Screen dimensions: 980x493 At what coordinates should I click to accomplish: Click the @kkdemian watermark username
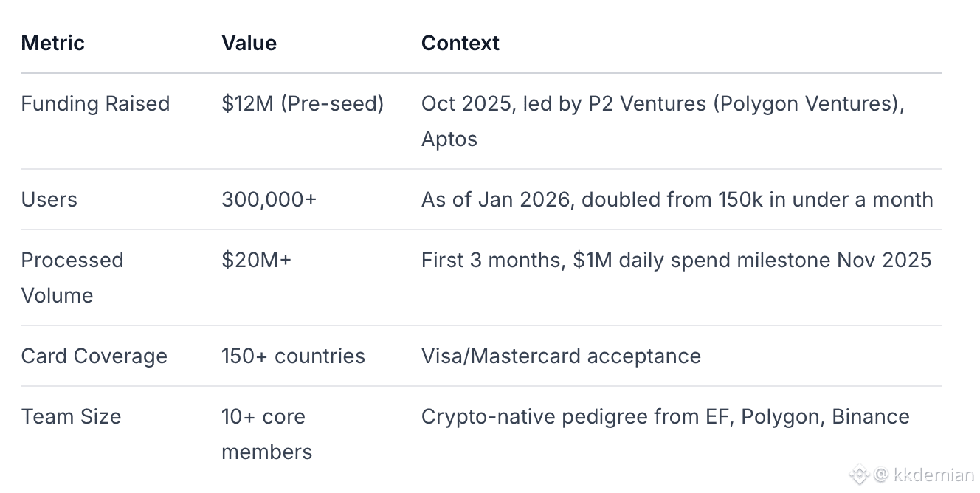(924, 475)
